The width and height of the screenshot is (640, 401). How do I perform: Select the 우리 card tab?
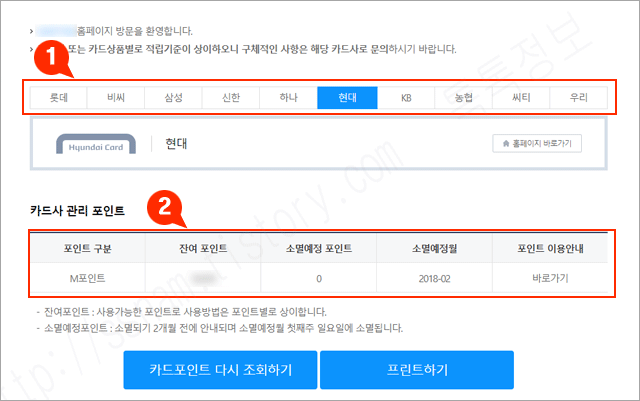(579, 98)
